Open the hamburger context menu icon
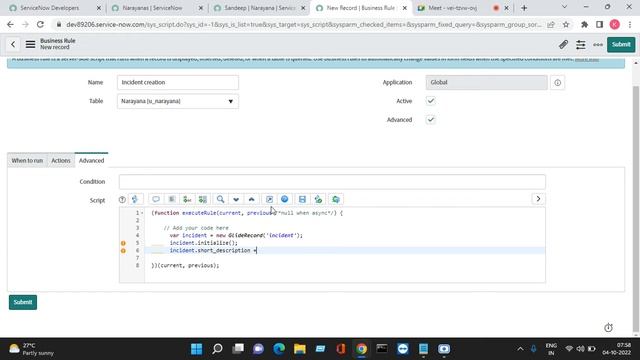Viewport: 640px width, 360px height. (x=30, y=44)
